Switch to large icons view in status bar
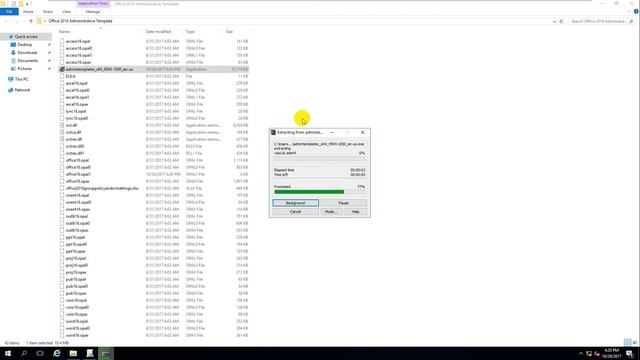The height and width of the screenshot is (360, 640). [x=635, y=342]
